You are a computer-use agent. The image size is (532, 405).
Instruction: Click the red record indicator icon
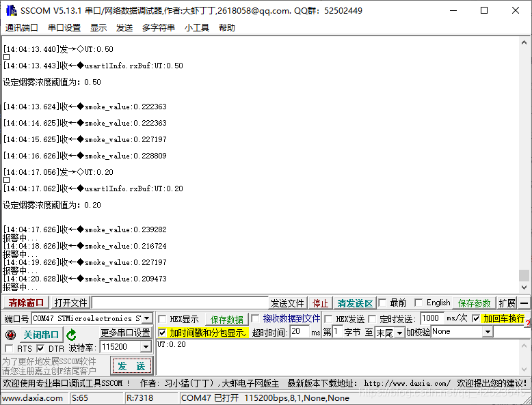tap(10, 335)
